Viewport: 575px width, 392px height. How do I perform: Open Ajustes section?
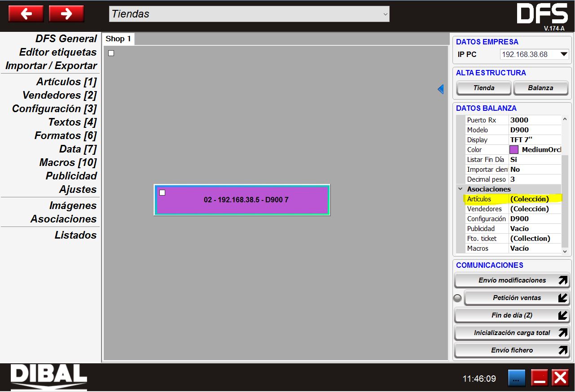tap(78, 189)
